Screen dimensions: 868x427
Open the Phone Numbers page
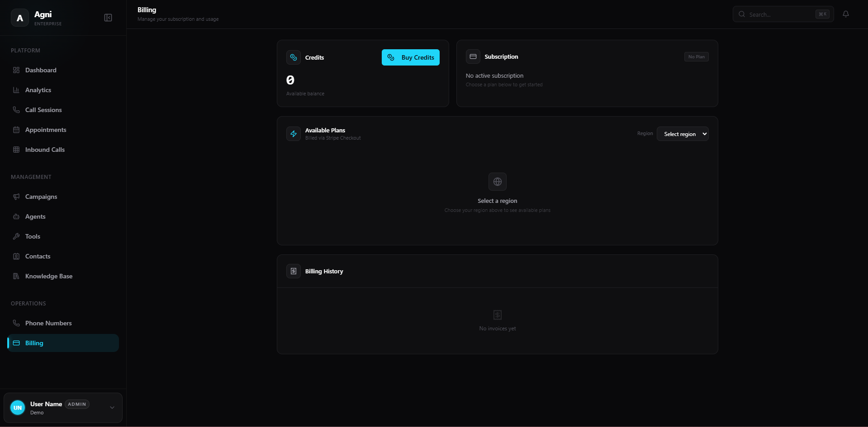[48, 323]
